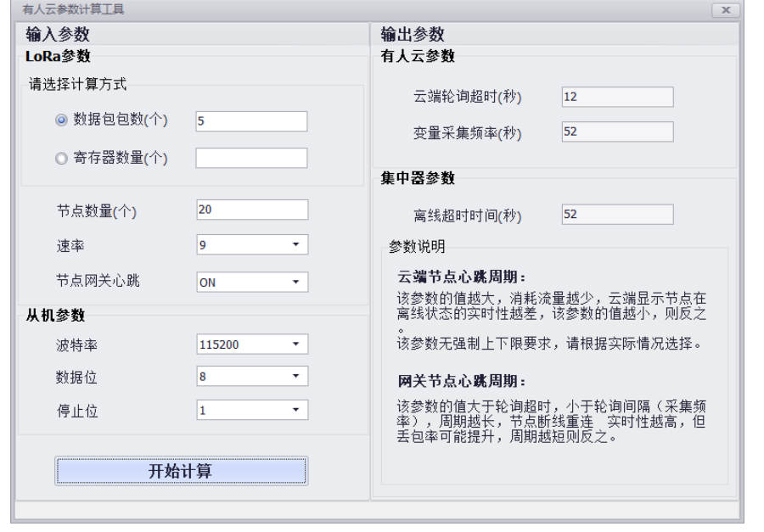Open the 波特率 dropdown showing 115200

[x=252, y=344]
